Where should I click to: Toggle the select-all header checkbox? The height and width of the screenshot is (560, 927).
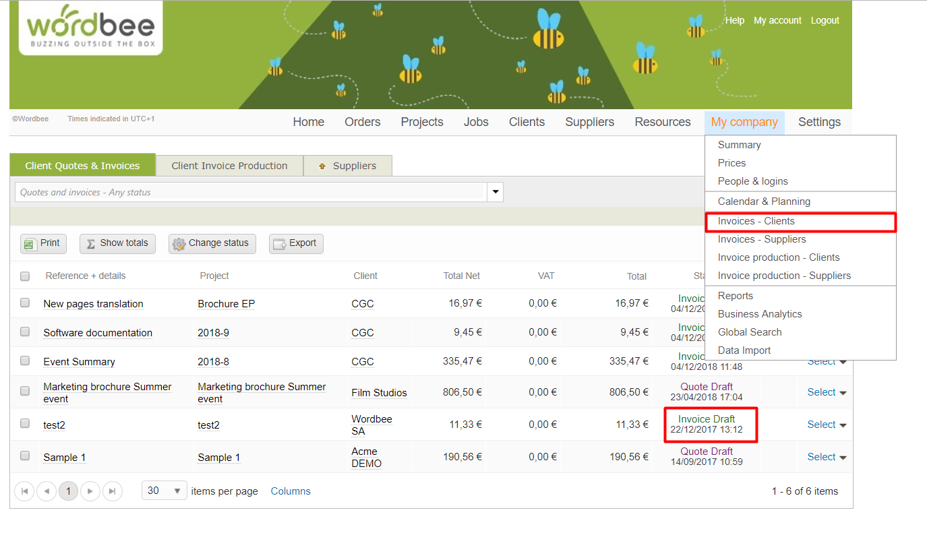click(25, 276)
